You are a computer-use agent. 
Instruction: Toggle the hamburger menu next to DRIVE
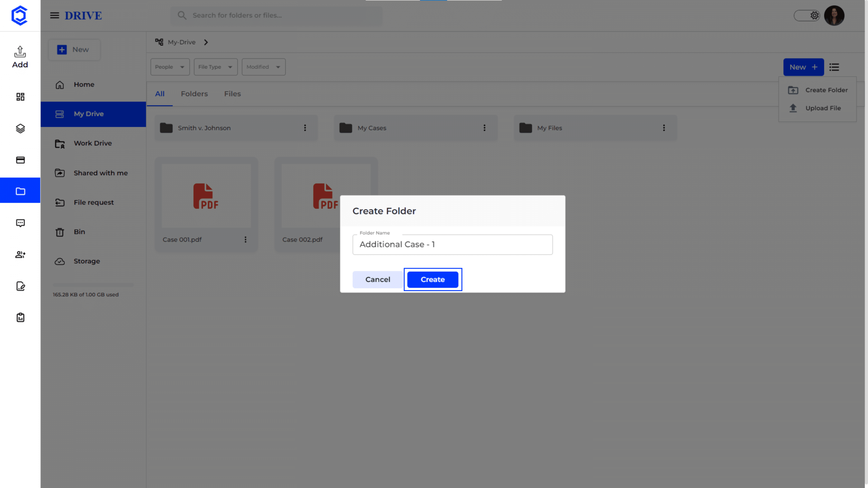pos(55,15)
